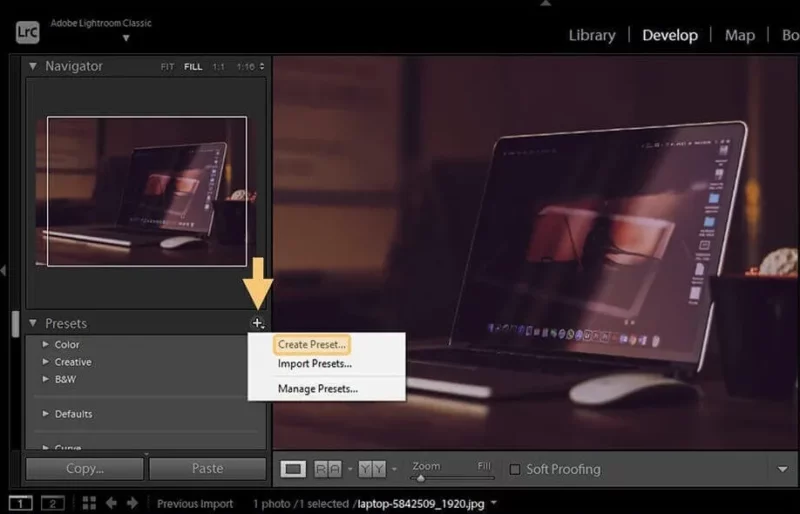Image resolution: width=800 pixels, height=514 pixels.
Task: Select the Reference view RA icon
Action: click(328, 469)
